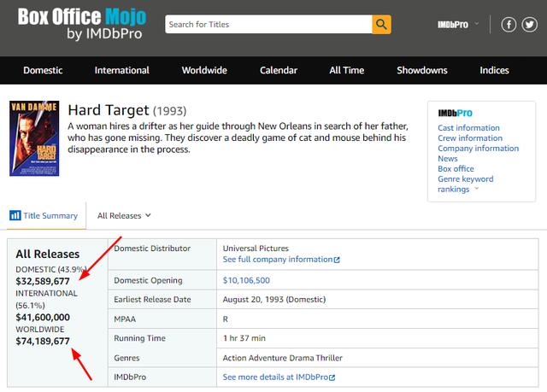The image size is (547, 392).
Task: Open the $10,106,500 domestic opening link
Action: 246,280
